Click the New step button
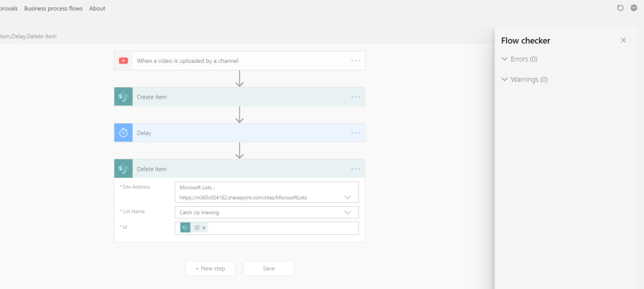The width and height of the screenshot is (644, 289). (x=210, y=268)
